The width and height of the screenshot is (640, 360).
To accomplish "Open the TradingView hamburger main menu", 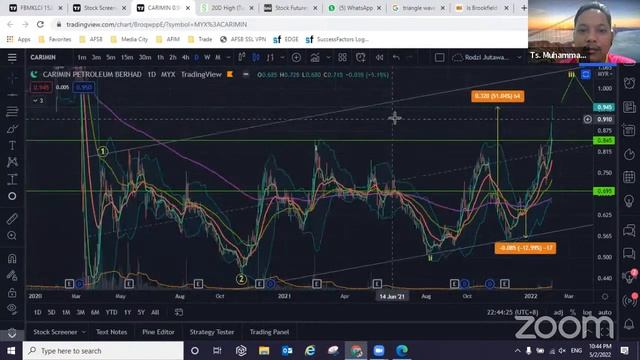I will (x=12, y=58).
